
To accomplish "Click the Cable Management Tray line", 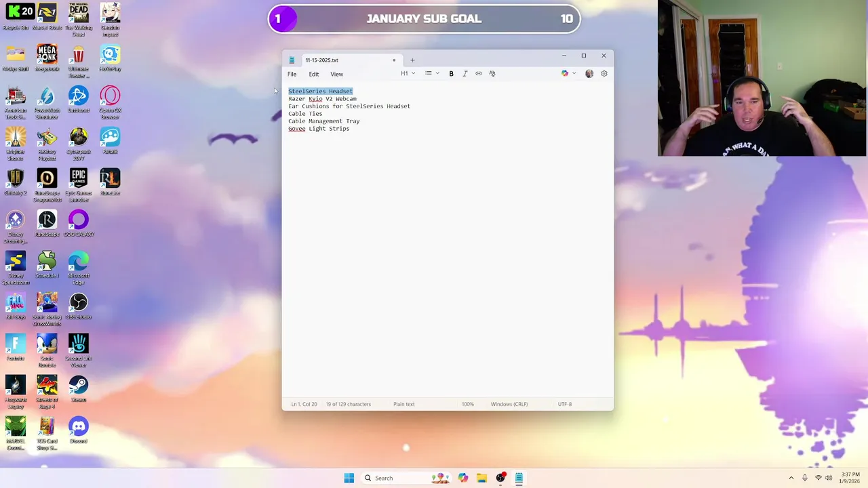I will (324, 121).
